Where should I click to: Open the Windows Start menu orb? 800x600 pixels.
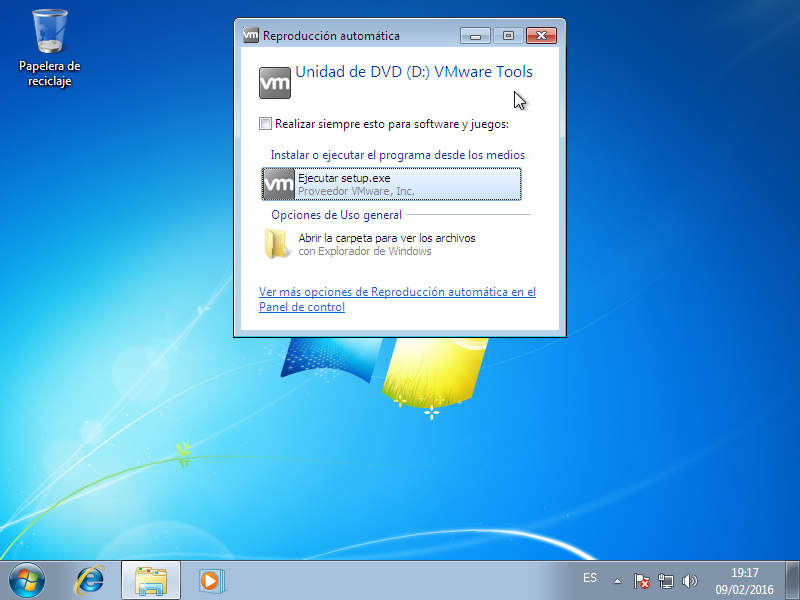pyautogui.click(x=27, y=581)
